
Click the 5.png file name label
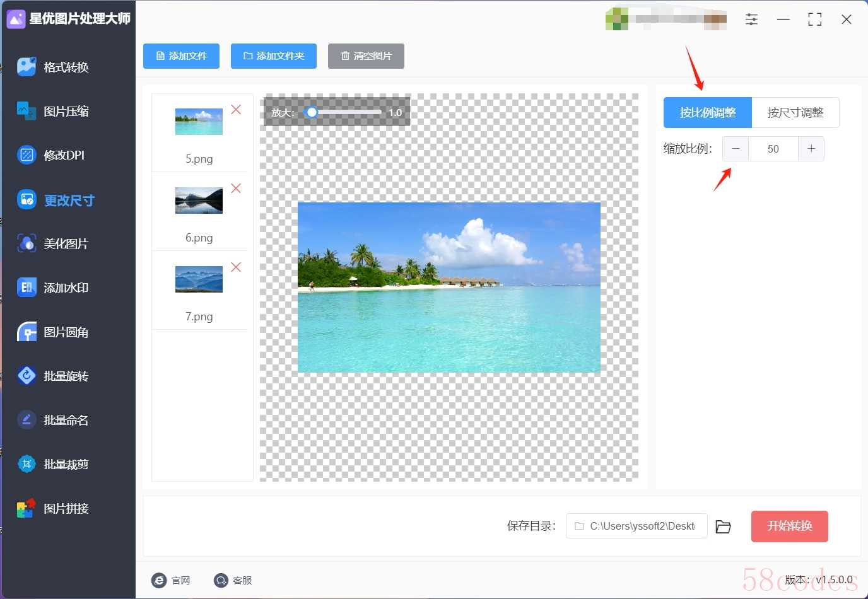[x=199, y=159]
